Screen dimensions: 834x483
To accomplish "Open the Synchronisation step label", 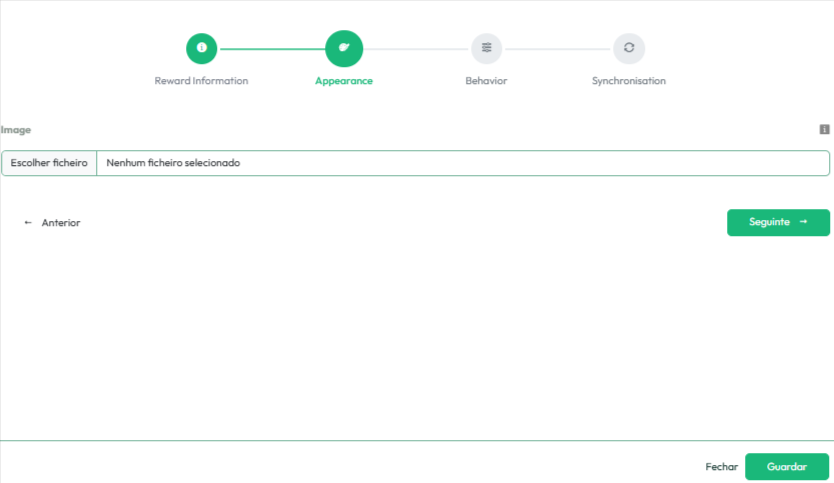I will 628,81.
